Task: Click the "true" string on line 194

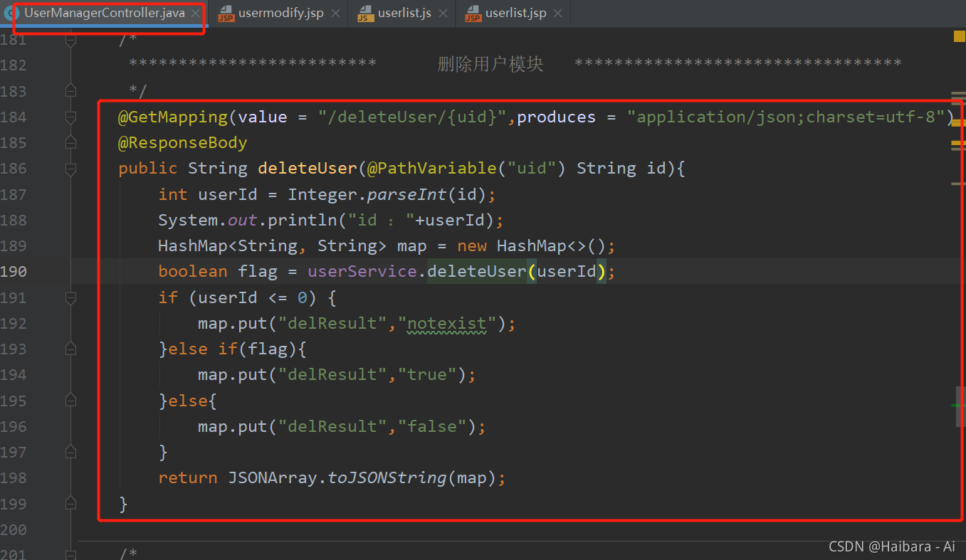Action: click(x=426, y=374)
